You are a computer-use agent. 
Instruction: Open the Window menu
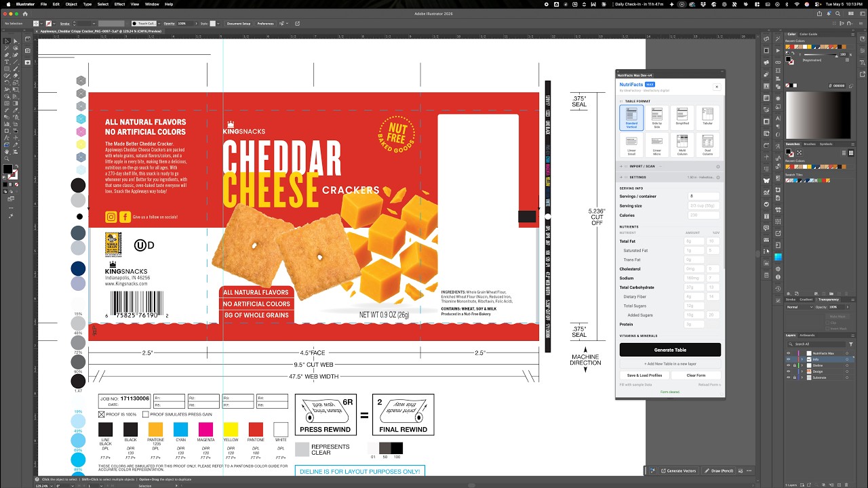click(x=152, y=4)
